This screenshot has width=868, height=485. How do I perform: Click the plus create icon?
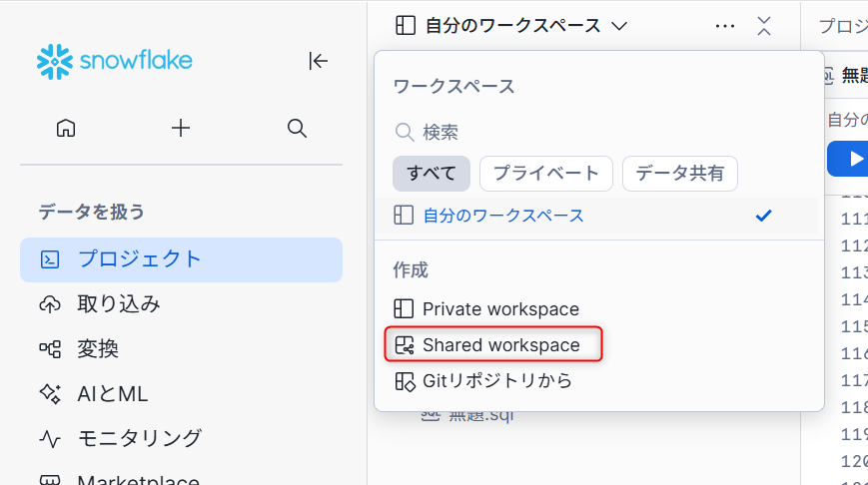[181, 128]
